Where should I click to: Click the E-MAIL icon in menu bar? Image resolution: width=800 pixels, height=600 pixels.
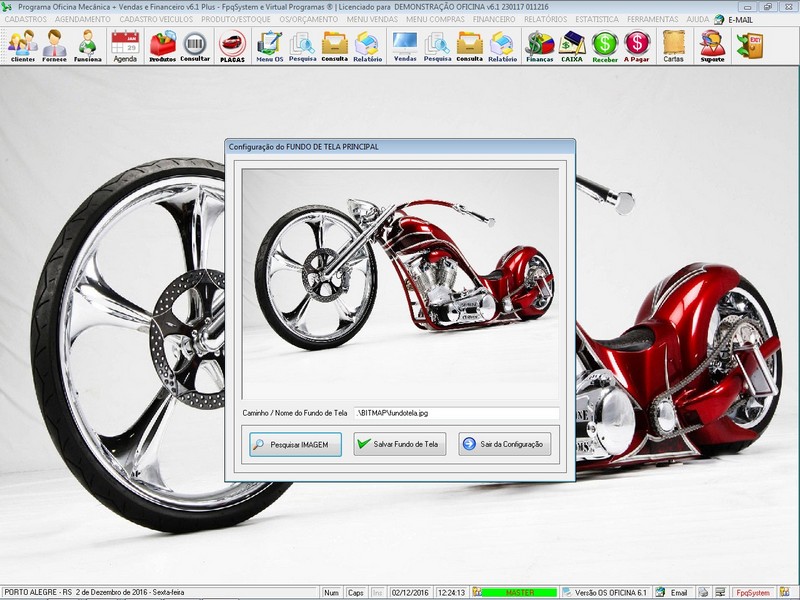[x=733, y=20]
